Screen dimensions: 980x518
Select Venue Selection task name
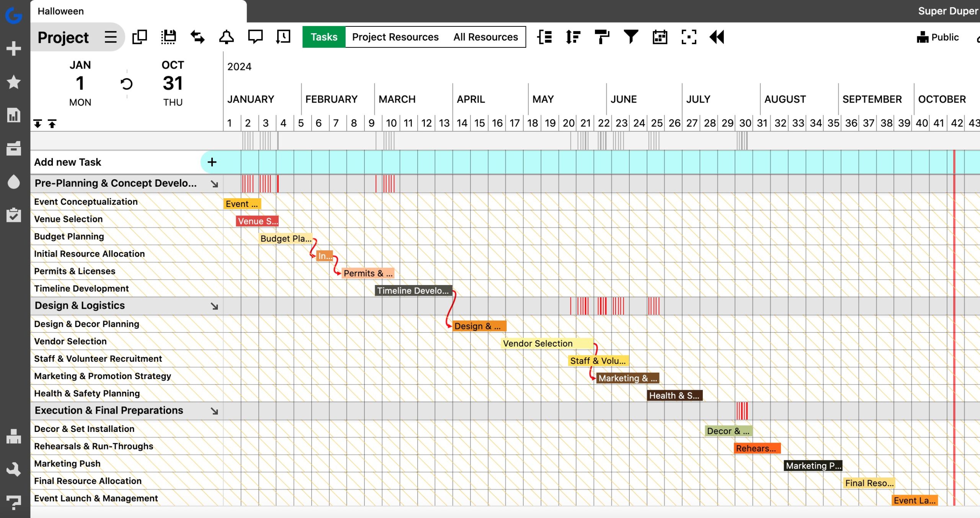click(x=68, y=219)
